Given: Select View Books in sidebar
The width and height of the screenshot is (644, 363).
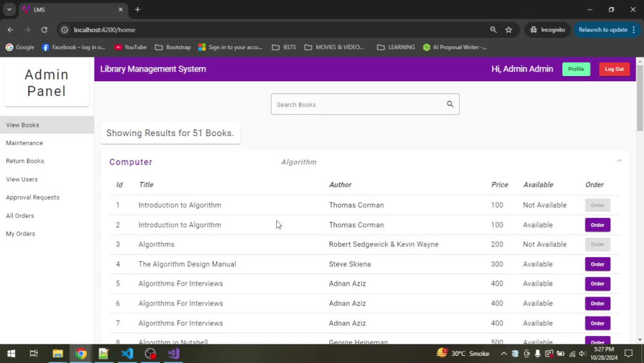Looking at the screenshot, I should [47, 125].
